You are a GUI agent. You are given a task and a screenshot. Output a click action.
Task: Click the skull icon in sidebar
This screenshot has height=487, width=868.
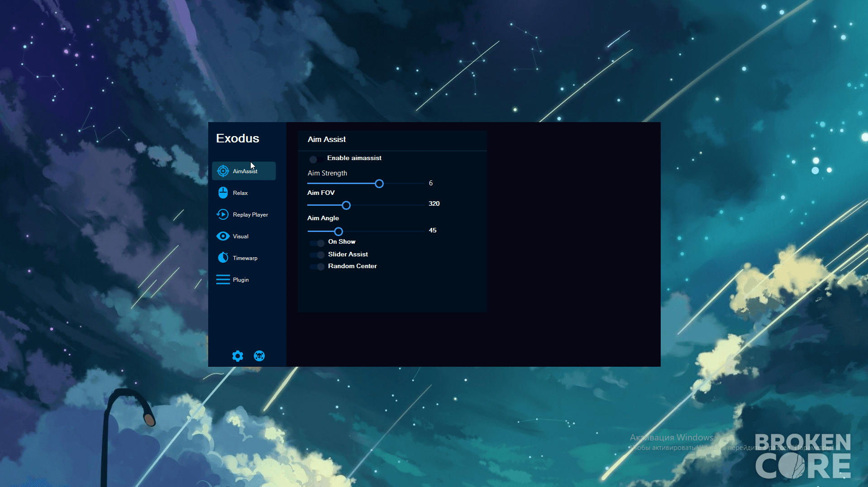point(259,356)
